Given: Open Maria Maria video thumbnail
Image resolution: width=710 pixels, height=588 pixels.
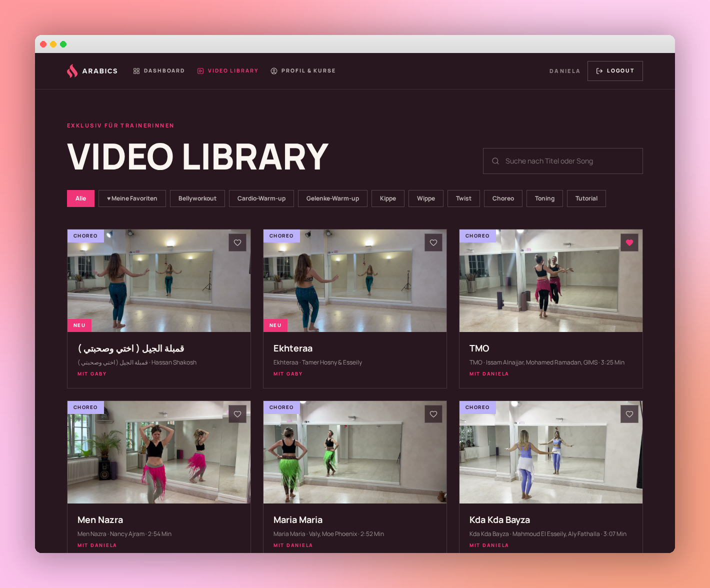Looking at the screenshot, I should click(355, 452).
